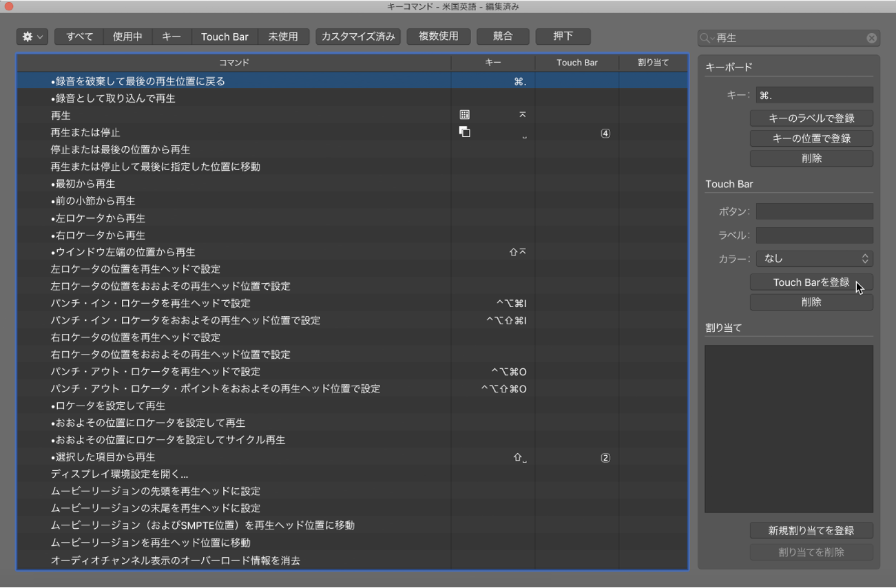Screen dimensions: 896x588
Task: Click 削除 under キーボード section
Action: [x=811, y=158]
